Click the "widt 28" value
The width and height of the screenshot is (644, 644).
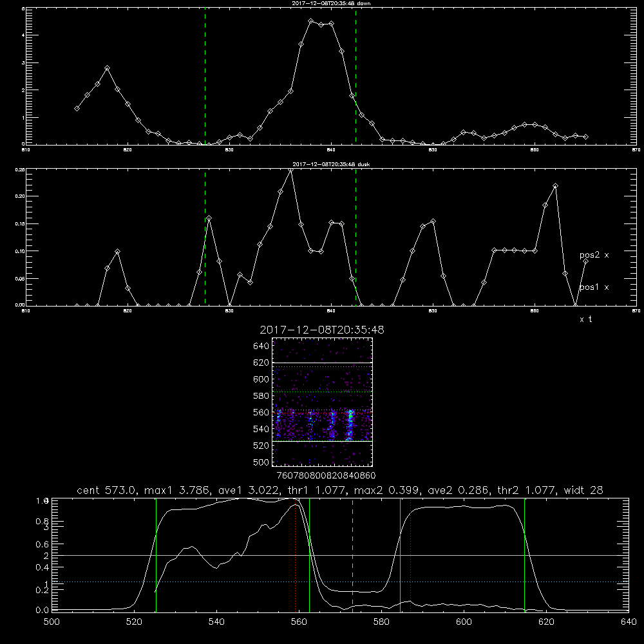click(x=583, y=490)
